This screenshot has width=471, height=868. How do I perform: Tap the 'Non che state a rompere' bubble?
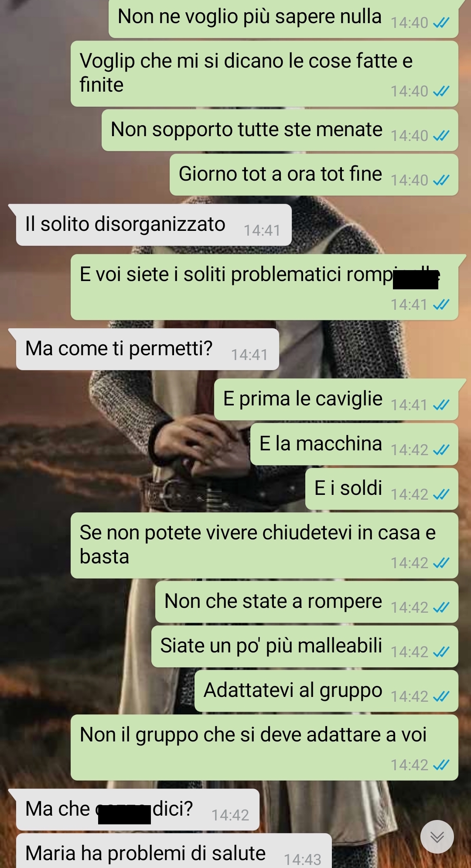coord(307,602)
